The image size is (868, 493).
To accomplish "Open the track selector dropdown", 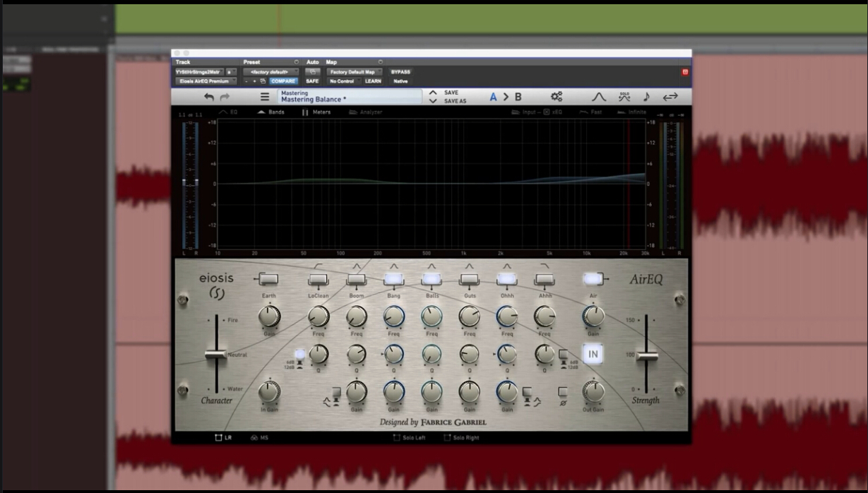I will click(x=199, y=72).
